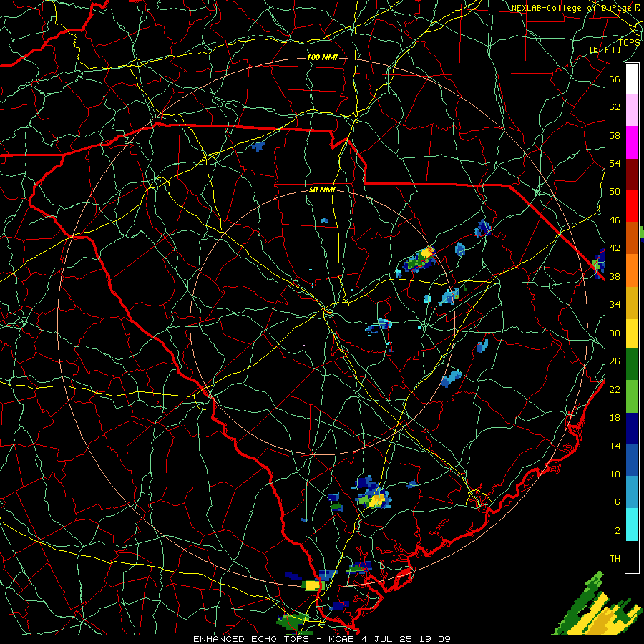Click the "KCAE" radar site identifier
Viewport: 644px width, 644px height.
[341, 639]
